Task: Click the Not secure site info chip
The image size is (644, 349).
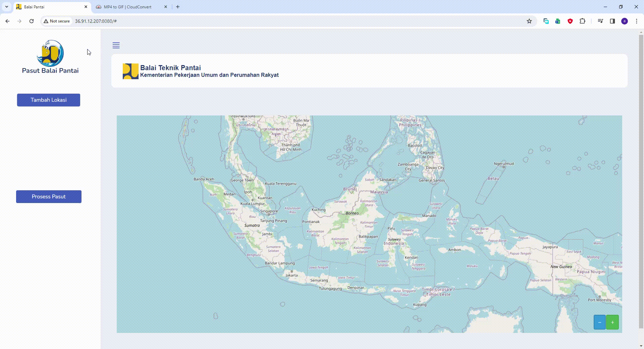Action: [x=57, y=21]
